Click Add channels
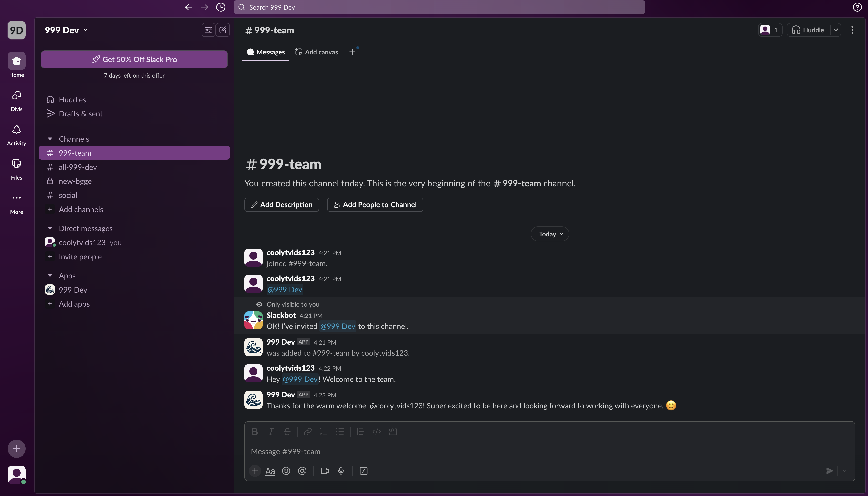This screenshot has height=496, width=868. click(134, 209)
